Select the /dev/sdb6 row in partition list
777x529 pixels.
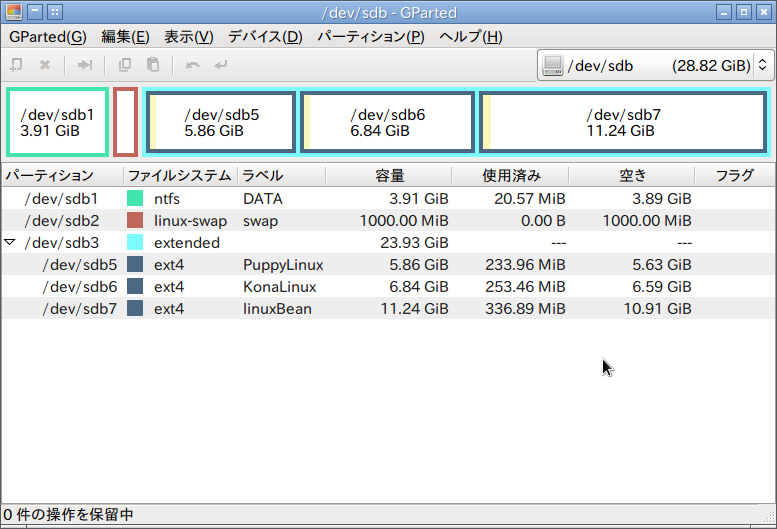coord(388,286)
